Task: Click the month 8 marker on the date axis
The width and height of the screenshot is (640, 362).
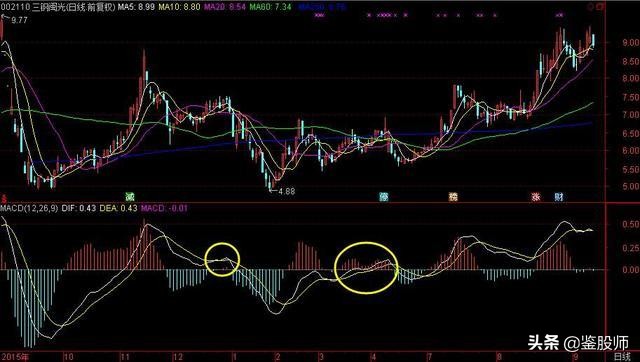Action: tap(499, 358)
